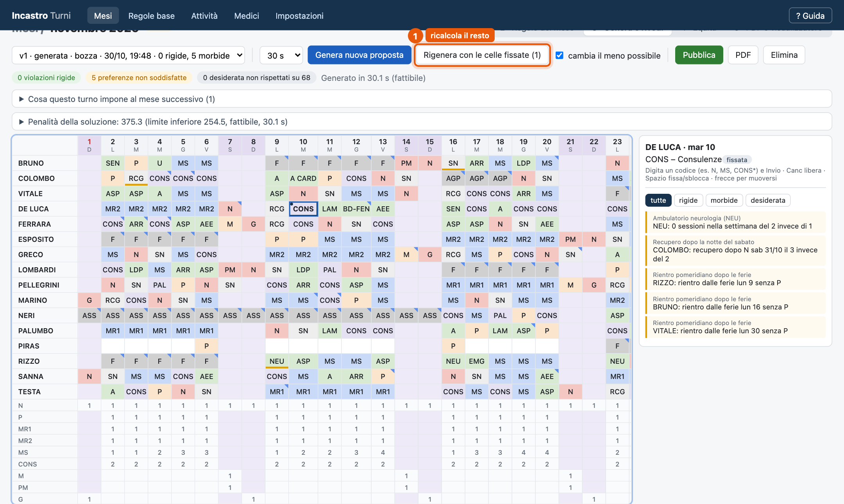
Task: Select FERRARA G cell on day 8
Action: [x=253, y=224]
